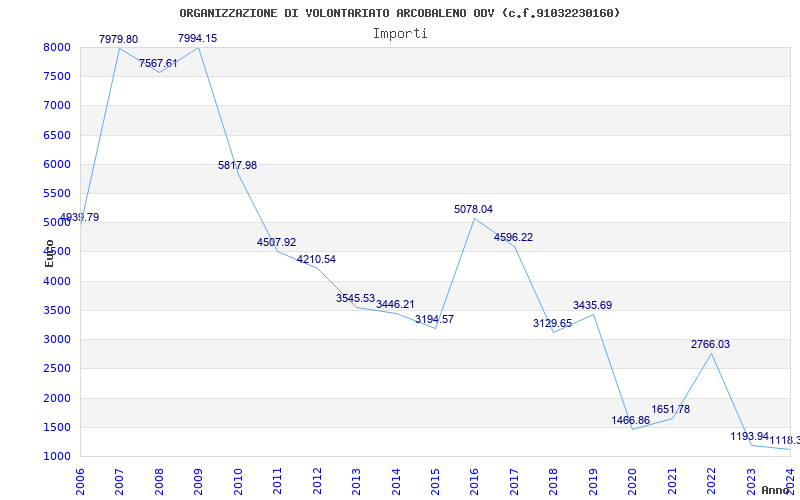Click the 4000 y-axis tick label
Image resolution: width=800 pixels, height=500 pixels.
click(57, 281)
